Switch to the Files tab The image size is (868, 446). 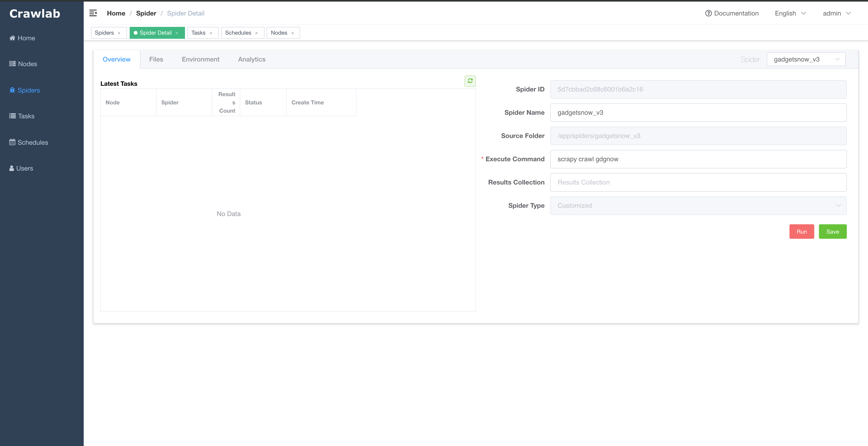click(x=156, y=59)
